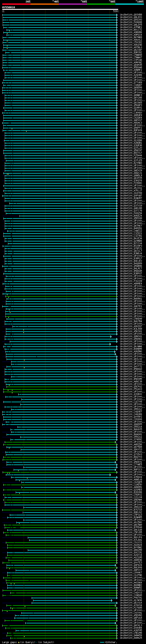Open hit UniRef100_Q9SCM3
146x644 pixels.
pyautogui.click(x=131, y=20)
